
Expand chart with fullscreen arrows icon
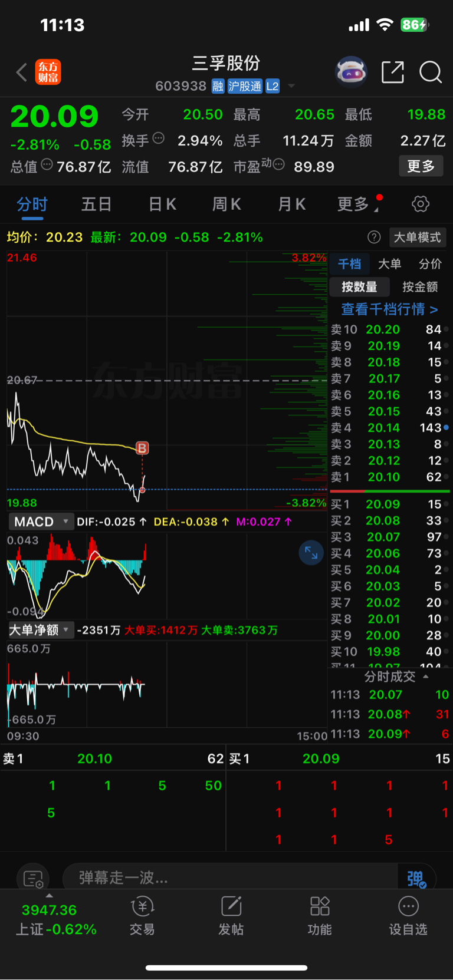[311, 553]
